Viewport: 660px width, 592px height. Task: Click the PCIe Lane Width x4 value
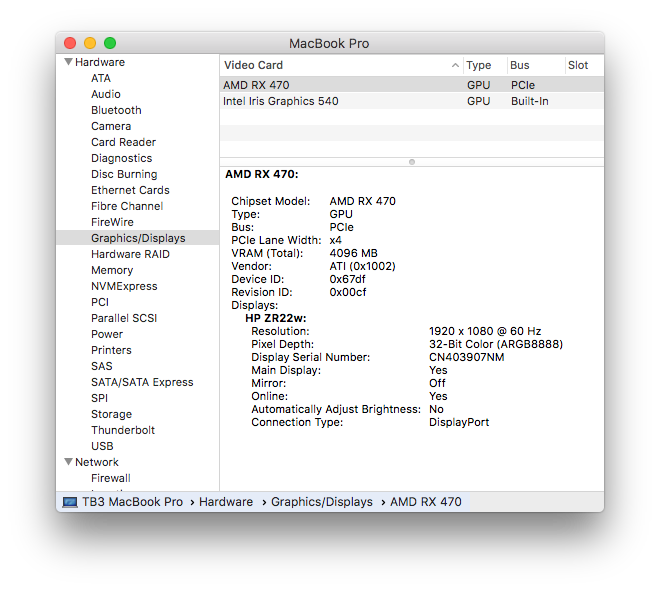[335, 240]
